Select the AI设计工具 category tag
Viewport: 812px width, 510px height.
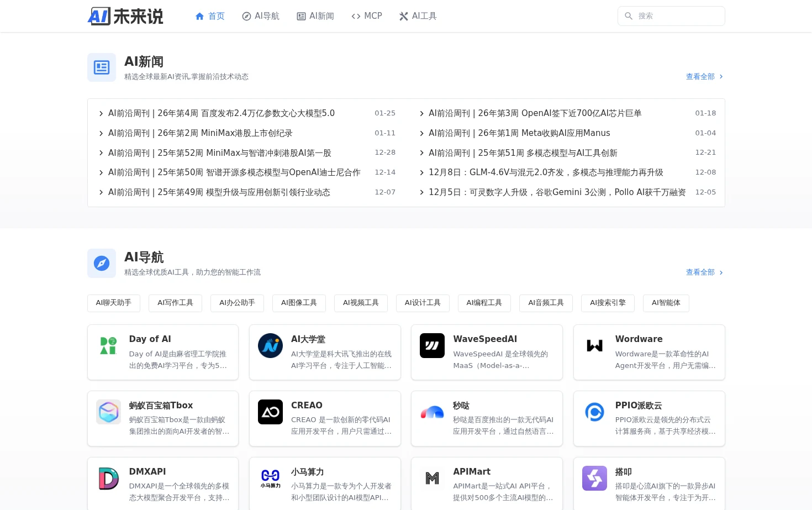(x=423, y=303)
